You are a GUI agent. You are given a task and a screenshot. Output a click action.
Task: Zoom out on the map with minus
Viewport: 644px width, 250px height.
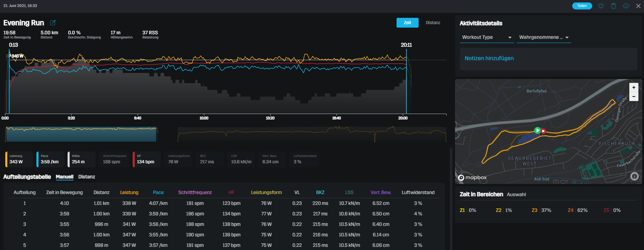click(633, 97)
